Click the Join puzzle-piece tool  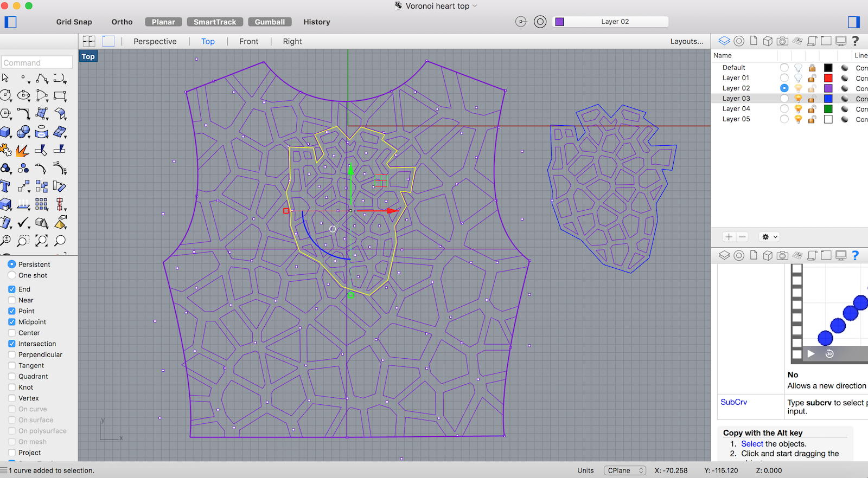click(6, 150)
